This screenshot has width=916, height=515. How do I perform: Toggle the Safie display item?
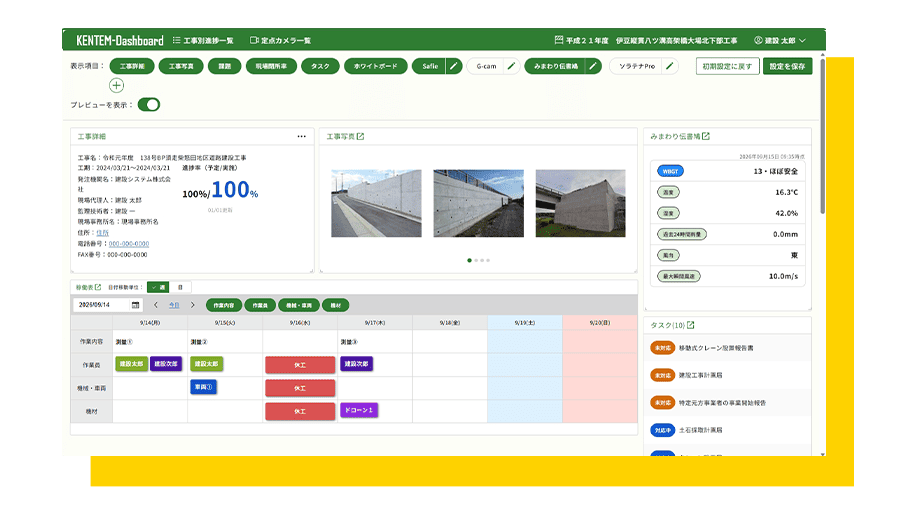429,66
